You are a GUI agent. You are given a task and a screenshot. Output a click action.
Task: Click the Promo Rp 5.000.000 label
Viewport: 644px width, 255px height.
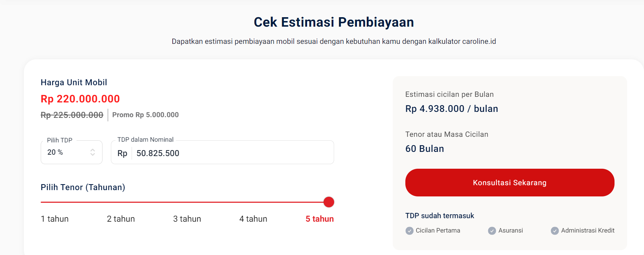click(x=145, y=115)
